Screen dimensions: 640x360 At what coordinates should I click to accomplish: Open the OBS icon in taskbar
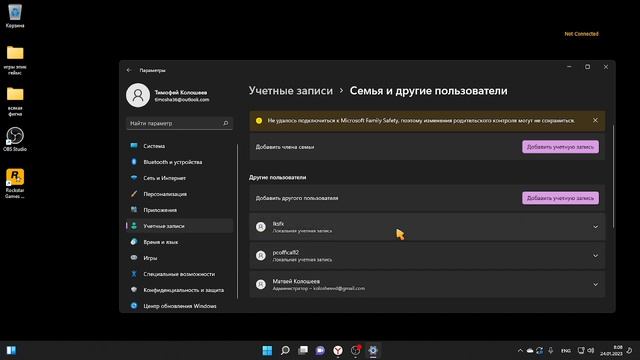(356, 350)
